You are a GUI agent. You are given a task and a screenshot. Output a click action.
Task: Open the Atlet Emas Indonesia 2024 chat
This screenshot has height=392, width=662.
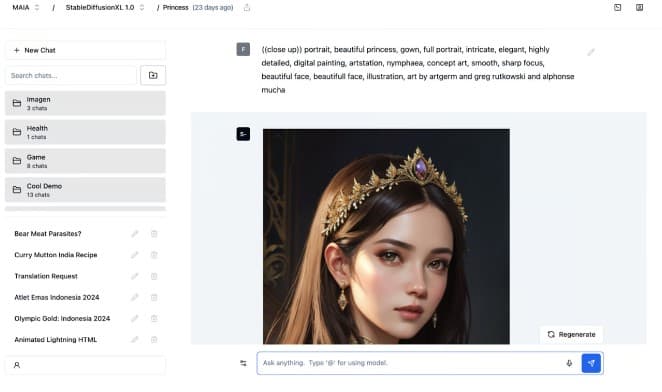pyautogui.click(x=57, y=297)
